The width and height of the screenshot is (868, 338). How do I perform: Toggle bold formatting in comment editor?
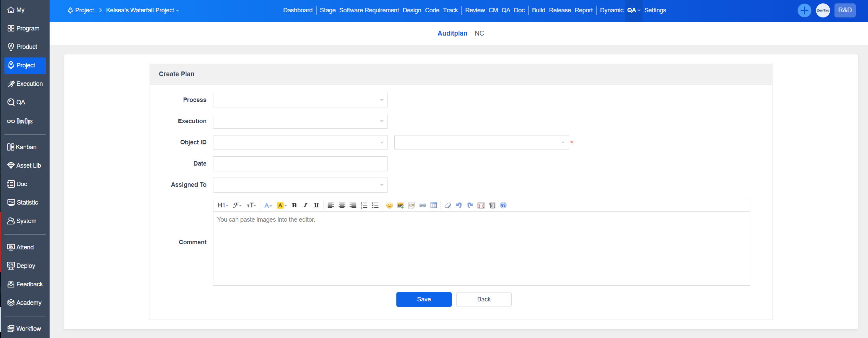294,205
